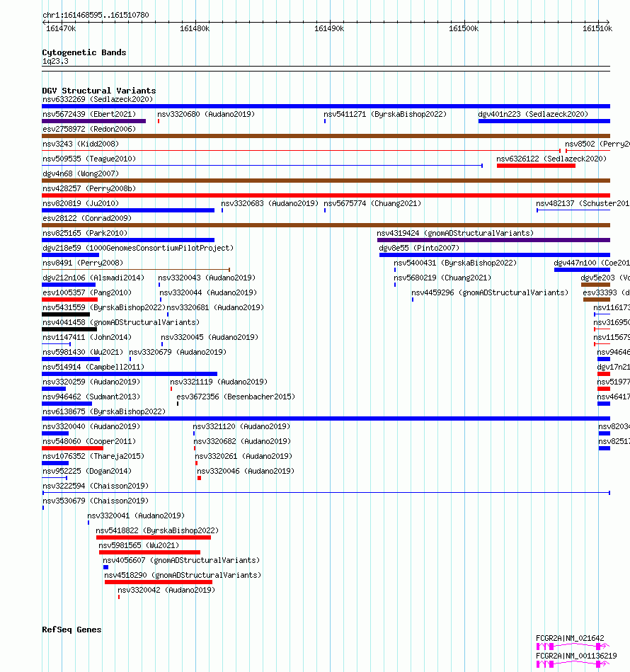Click the nsv428257 (Perry2008b) label
The width and height of the screenshot is (630, 672).
tap(89, 188)
